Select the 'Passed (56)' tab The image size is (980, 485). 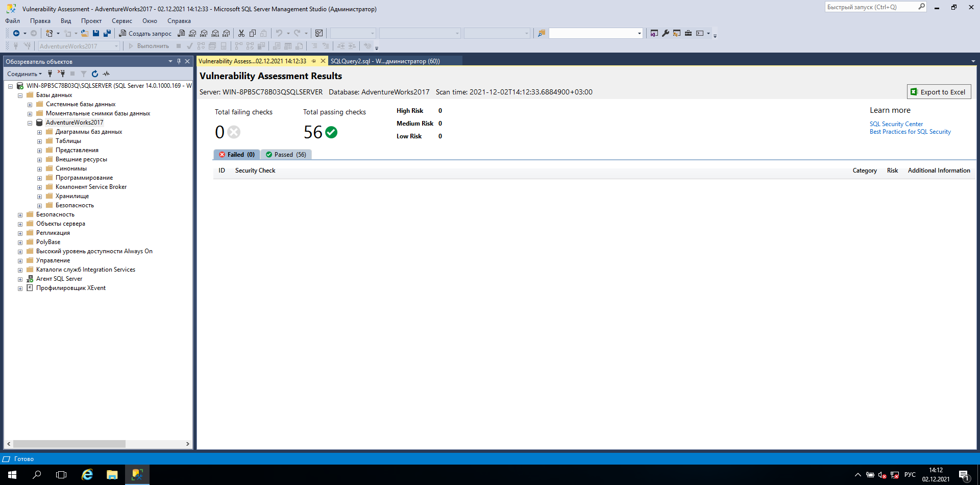click(x=286, y=155)
